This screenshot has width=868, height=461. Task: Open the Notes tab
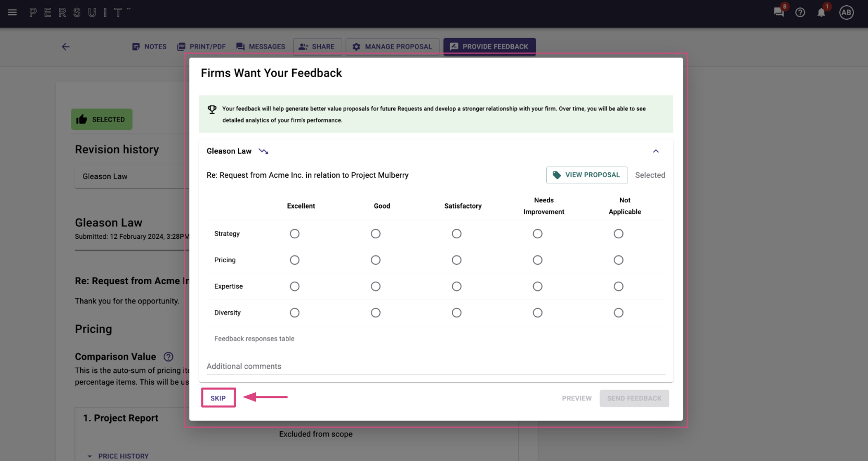pos(149,46)
